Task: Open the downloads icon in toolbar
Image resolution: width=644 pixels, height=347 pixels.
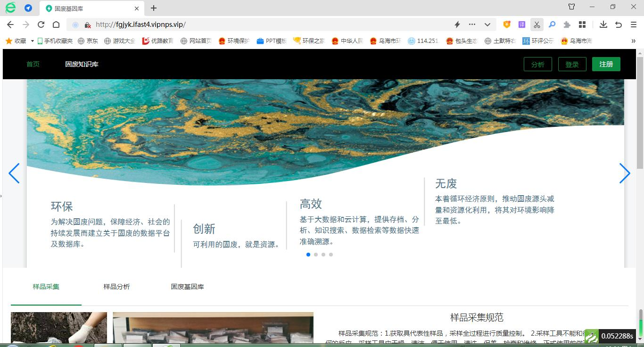Action: click(603, 25)
